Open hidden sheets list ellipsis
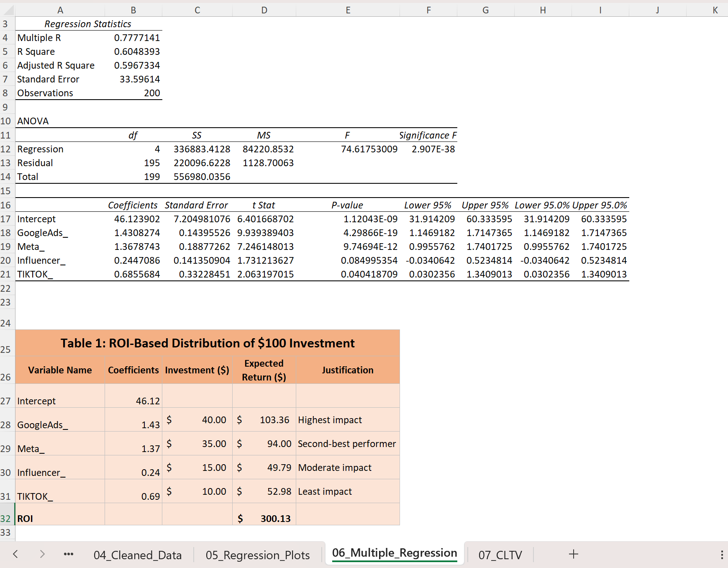This screenshot has height=568, width=728. pyautogui.click(x=69, y=554)
